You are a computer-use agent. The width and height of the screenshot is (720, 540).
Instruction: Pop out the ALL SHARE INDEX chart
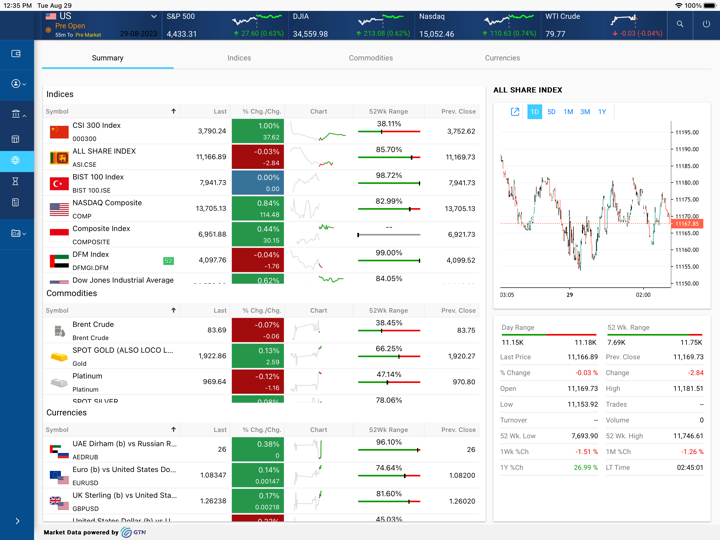point(515,112)
